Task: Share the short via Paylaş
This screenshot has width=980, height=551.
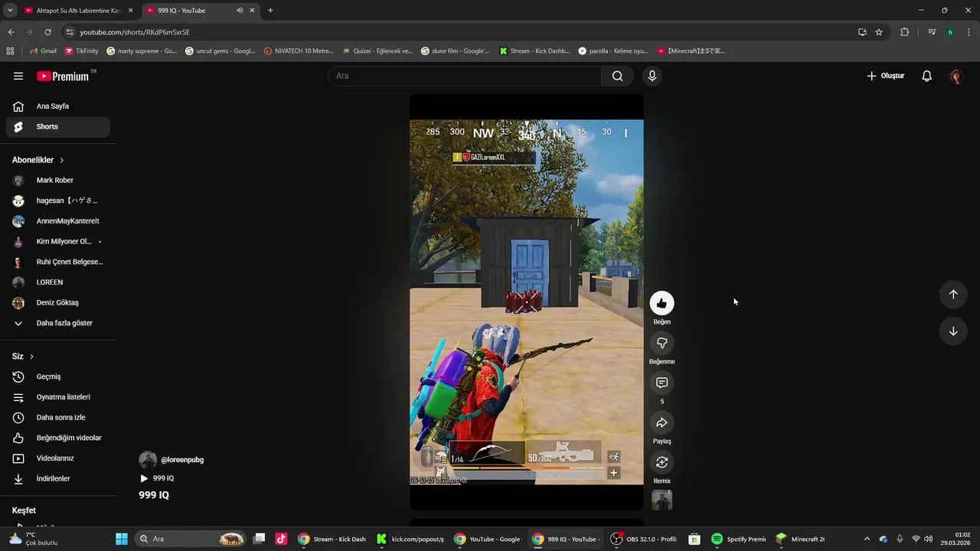Action: (x=661, y=423)
